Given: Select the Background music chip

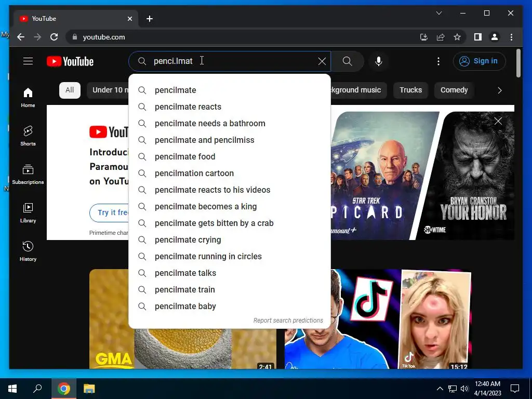Looking at the screenshot, I should pos(358,90).
